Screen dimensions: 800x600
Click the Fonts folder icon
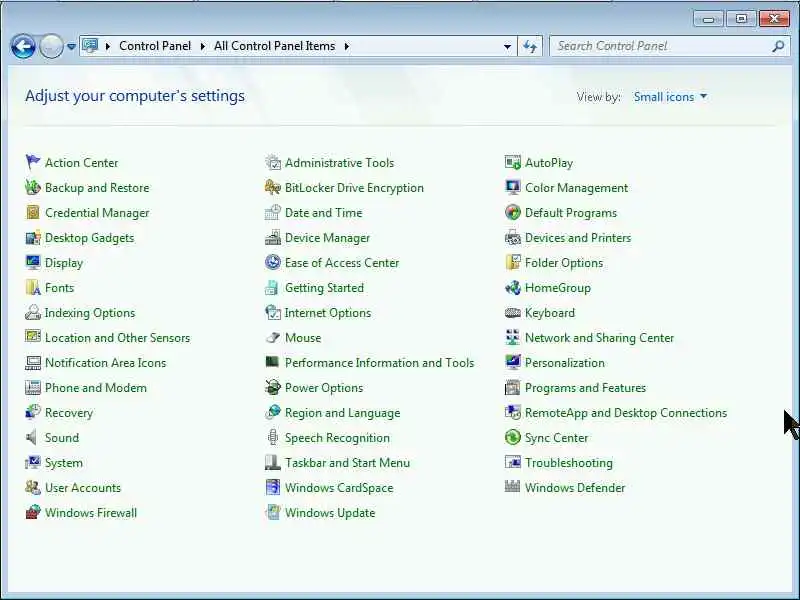[x=33, y=287]
